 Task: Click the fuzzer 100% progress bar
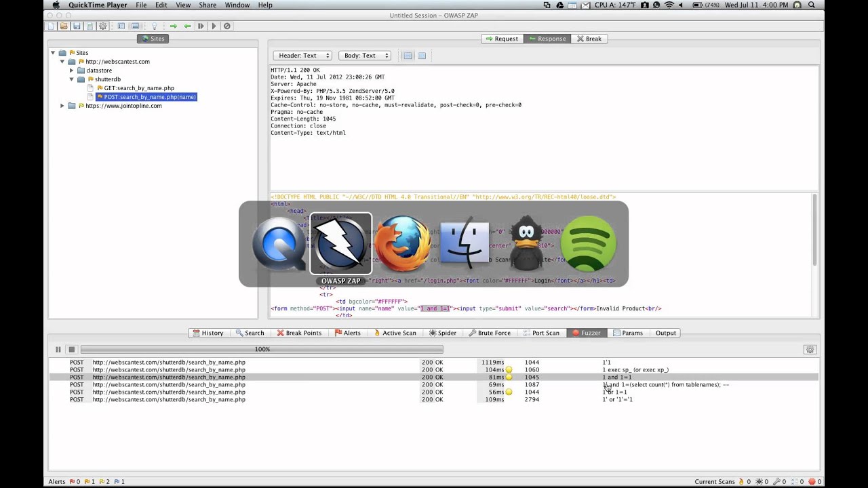(262, 350)
